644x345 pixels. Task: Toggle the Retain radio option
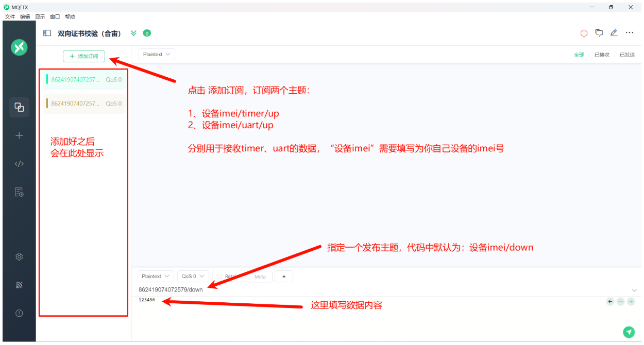[219, 277]
